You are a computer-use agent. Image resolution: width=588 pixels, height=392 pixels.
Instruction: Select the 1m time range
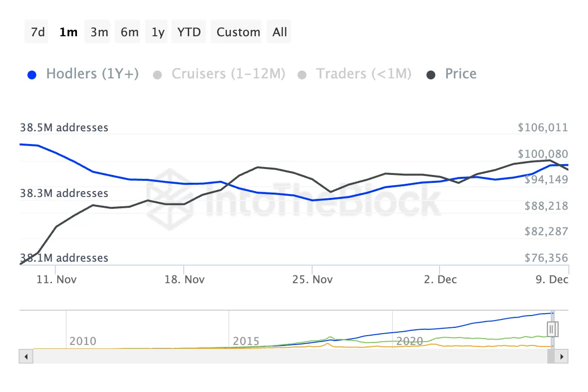click(x=68, y=32)
